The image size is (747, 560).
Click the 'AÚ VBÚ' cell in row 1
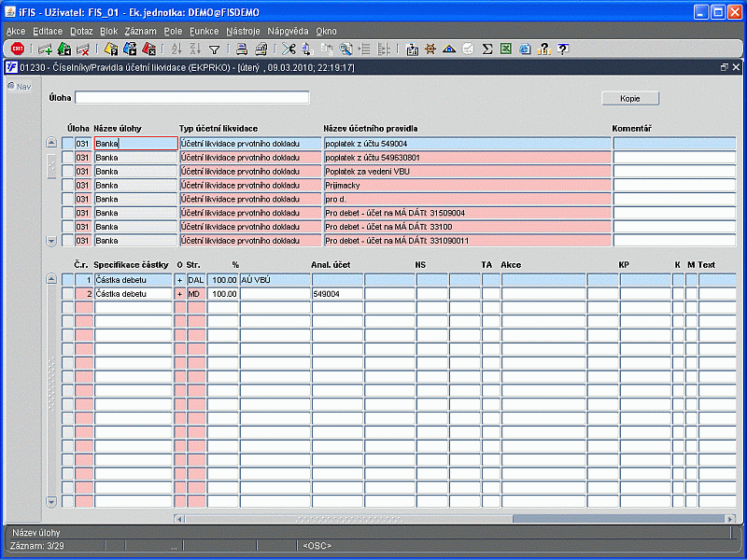275,280
